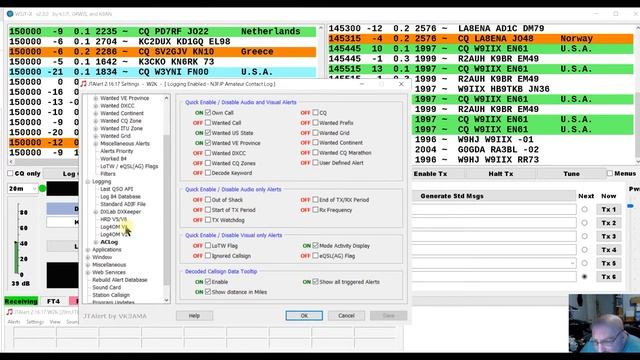Select the Next radio button for Tx 3
Screen dimensions: 640x360
(584, 236)
